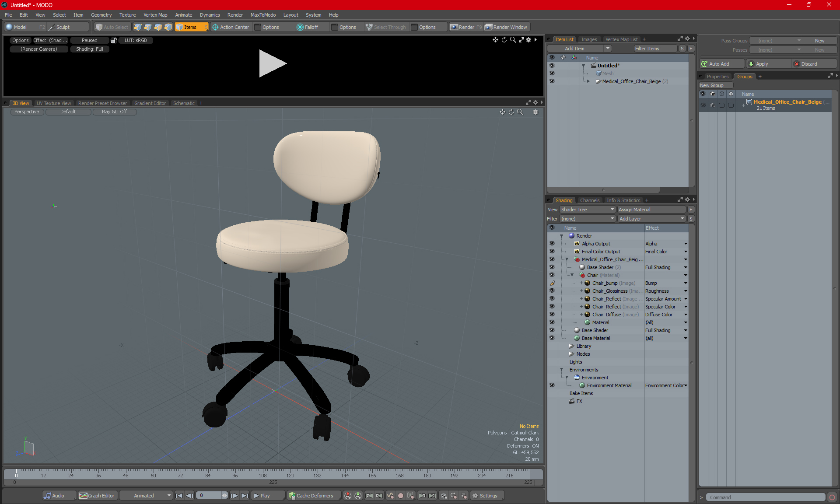Open 3D viewport gear settings
The height and width of the screenshot is (504, 840).
tap(535, 112)
